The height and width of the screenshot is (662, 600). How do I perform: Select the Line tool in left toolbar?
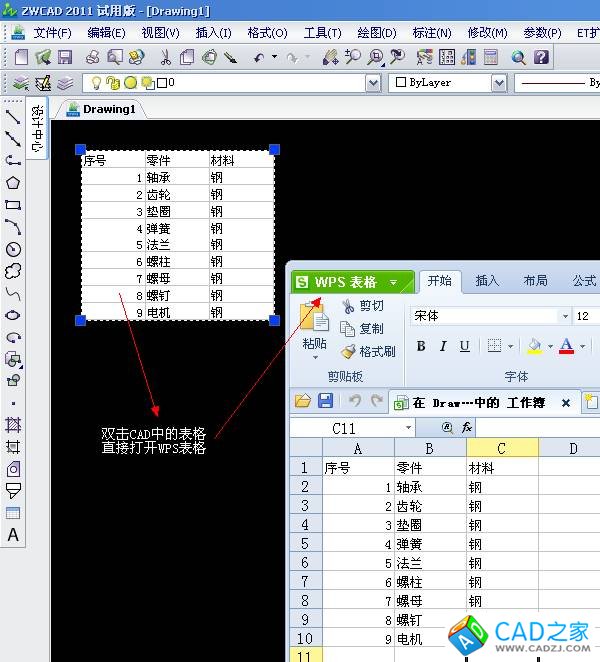[13, 117]
